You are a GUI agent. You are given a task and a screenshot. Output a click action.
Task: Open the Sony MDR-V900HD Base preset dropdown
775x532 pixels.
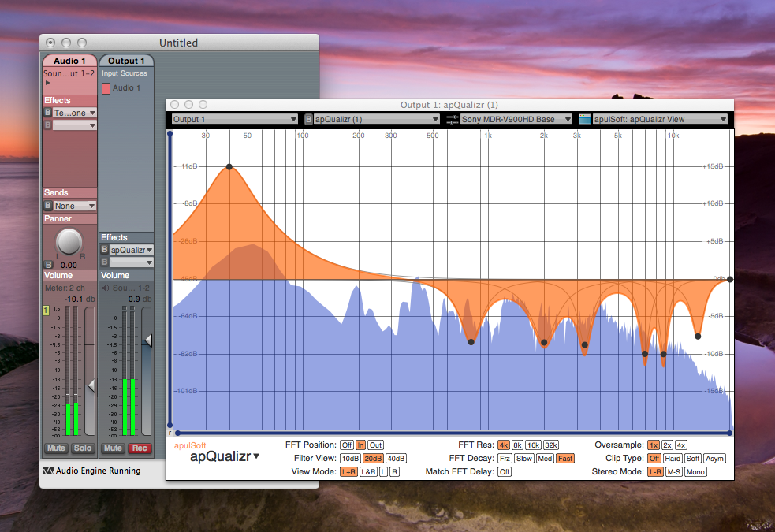516,119
